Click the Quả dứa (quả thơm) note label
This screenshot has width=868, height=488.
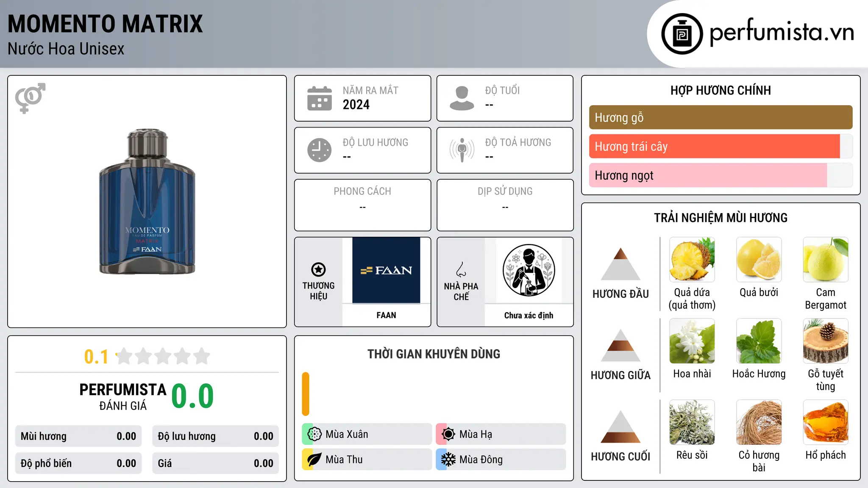point(692,299)
